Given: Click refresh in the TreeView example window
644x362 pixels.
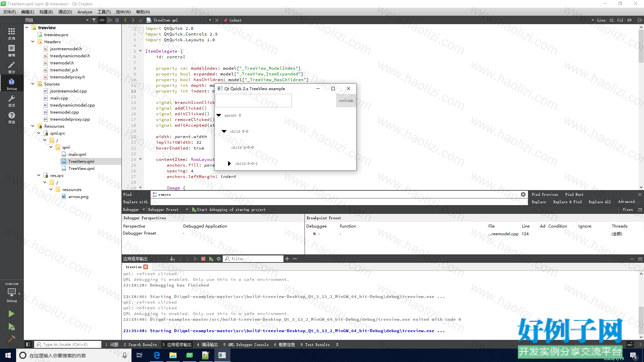Looking at the screenshot, I should [x=346, y=101].
